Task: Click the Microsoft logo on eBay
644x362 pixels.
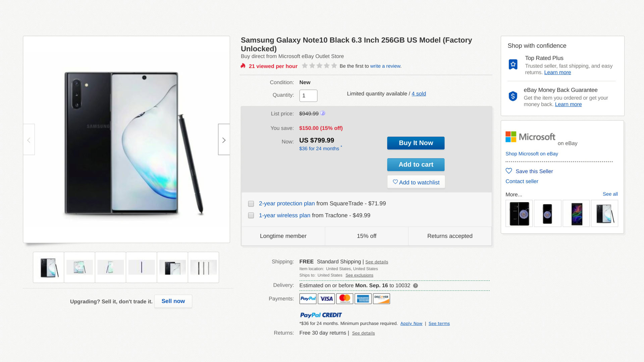Action: tap(530, 137)
